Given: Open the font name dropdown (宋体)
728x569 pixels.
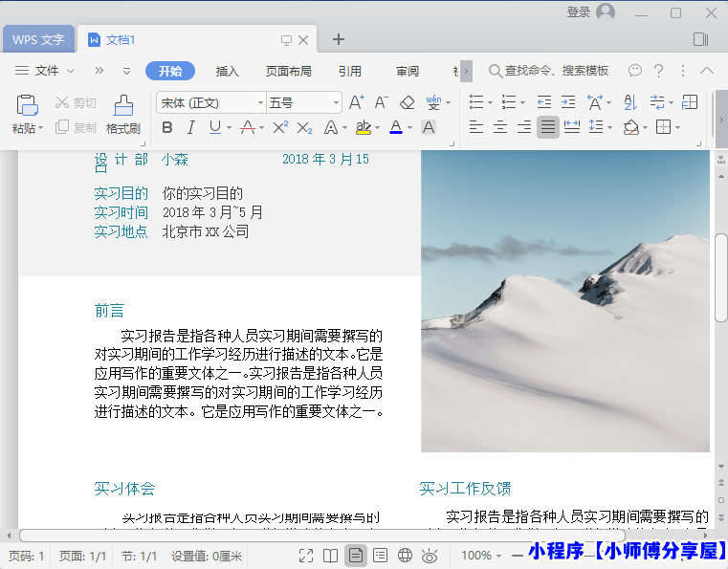Looking at the screenshot, I should click(259, 102).
